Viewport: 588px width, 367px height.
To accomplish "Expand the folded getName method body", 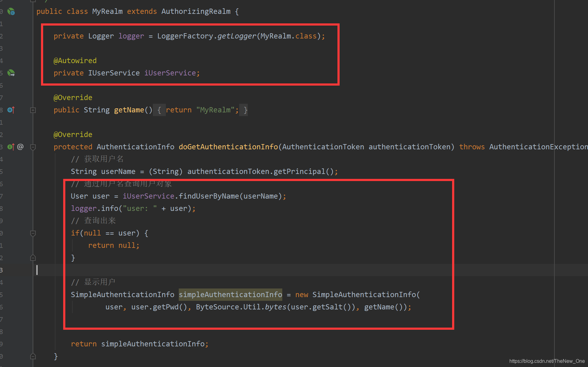I will [33, 110].
